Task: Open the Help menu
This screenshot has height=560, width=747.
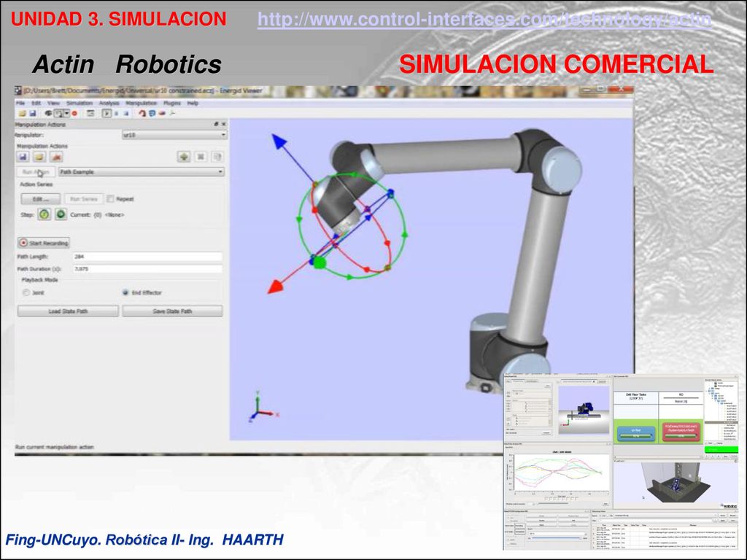Action: pyautogui.click(x=193, y=103)
